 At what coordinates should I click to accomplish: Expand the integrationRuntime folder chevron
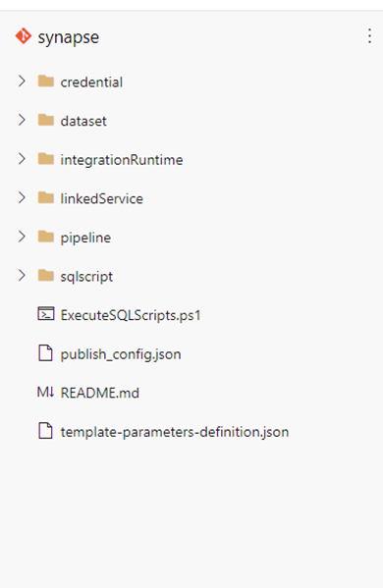pyautogui.click(x=22, y=159)
